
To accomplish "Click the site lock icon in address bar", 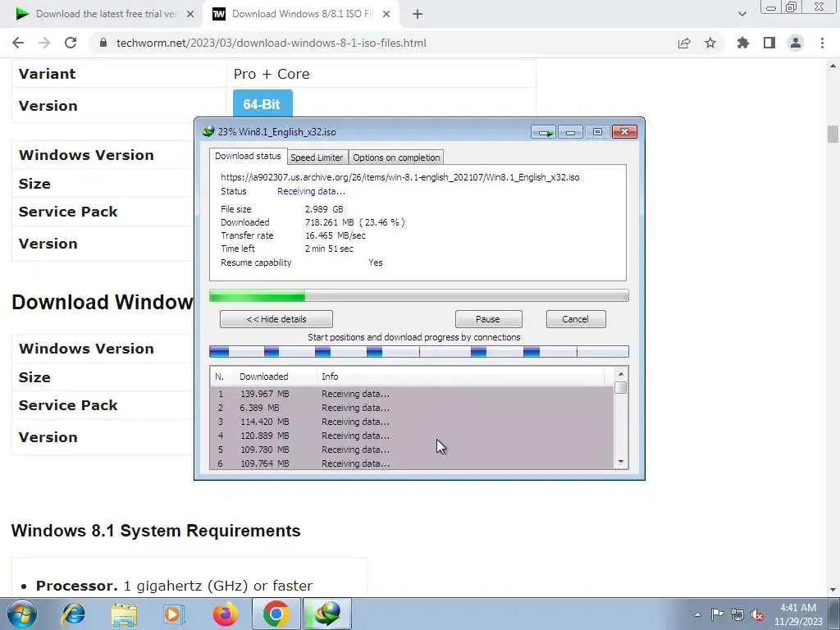I will 103,43.
